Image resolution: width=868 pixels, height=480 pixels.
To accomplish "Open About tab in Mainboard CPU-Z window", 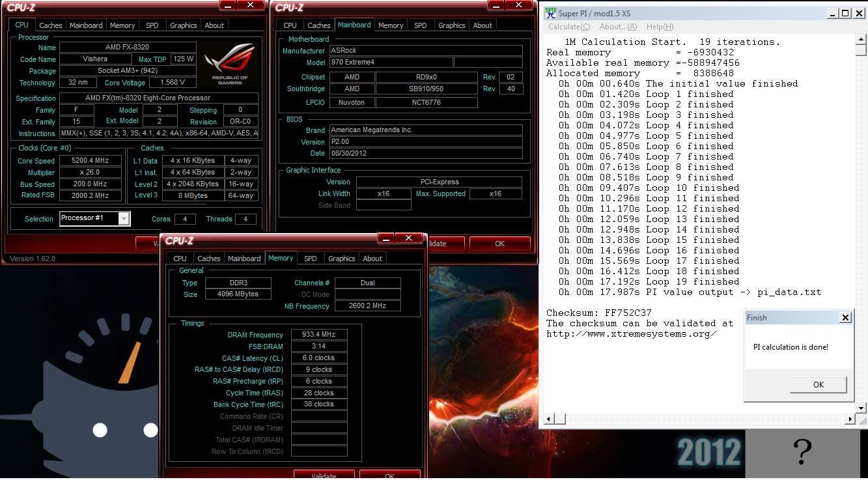I will (x=483, y=25).
